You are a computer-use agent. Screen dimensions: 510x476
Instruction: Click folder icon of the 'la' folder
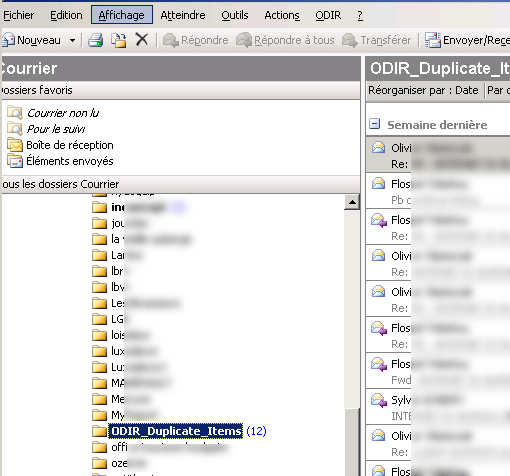[x=99, y=239]
